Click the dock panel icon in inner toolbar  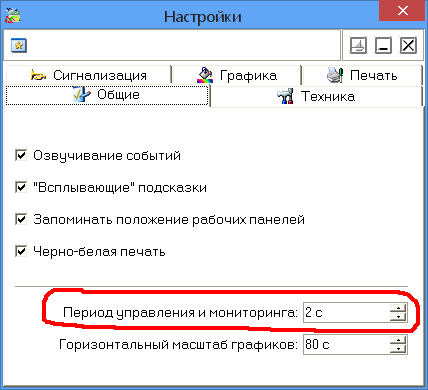[358, 45]
